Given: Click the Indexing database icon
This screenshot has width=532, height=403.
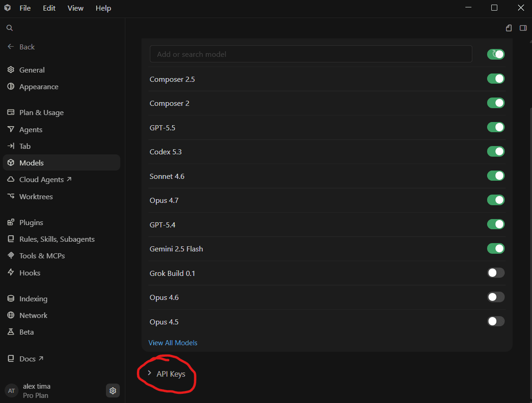Looking at the screenshot, I should pos(11,298).
